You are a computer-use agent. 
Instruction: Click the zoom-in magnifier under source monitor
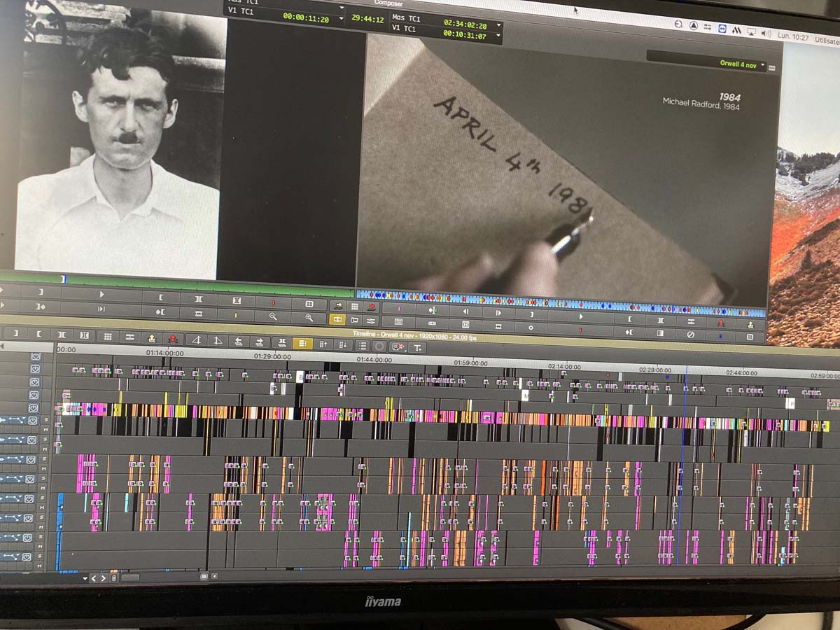[x=309, y=317]
